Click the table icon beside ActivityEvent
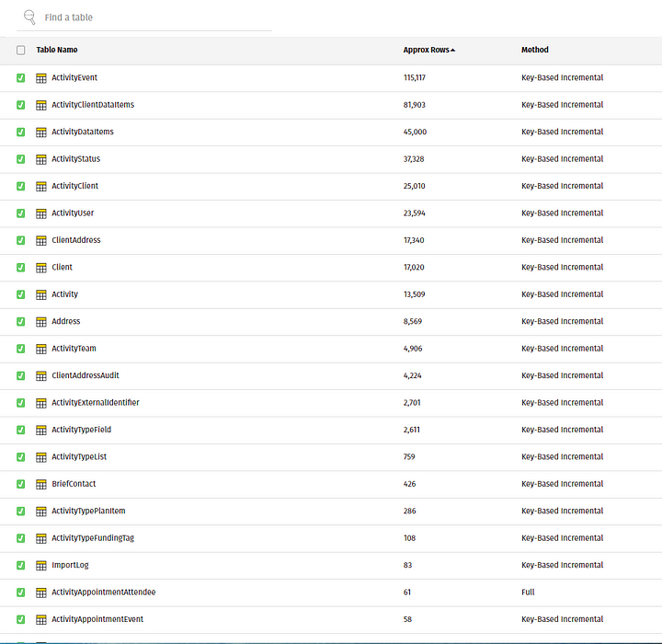The image size is (662, 644). 41,78
